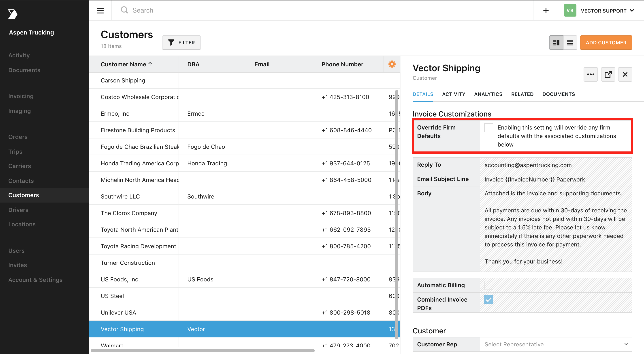Viewport: 644px width, 354px height.
Task: Select the Southwire LLC row
Action: tap(245, 196)
